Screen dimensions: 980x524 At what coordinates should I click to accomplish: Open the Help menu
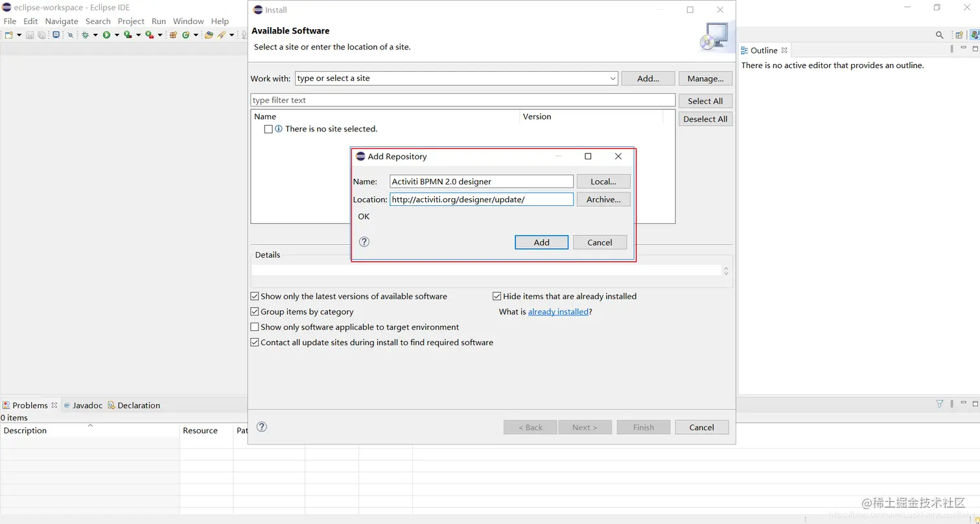[220, 21]
